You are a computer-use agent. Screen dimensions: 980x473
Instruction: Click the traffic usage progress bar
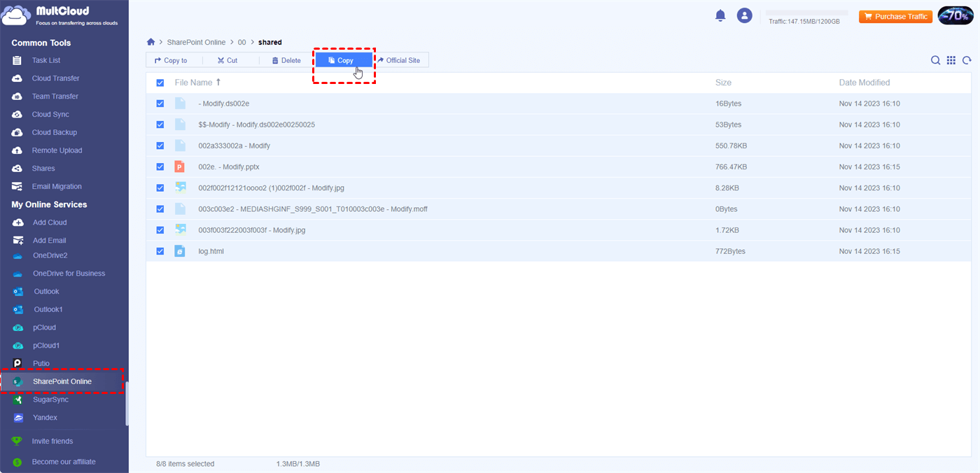(807, 13)
